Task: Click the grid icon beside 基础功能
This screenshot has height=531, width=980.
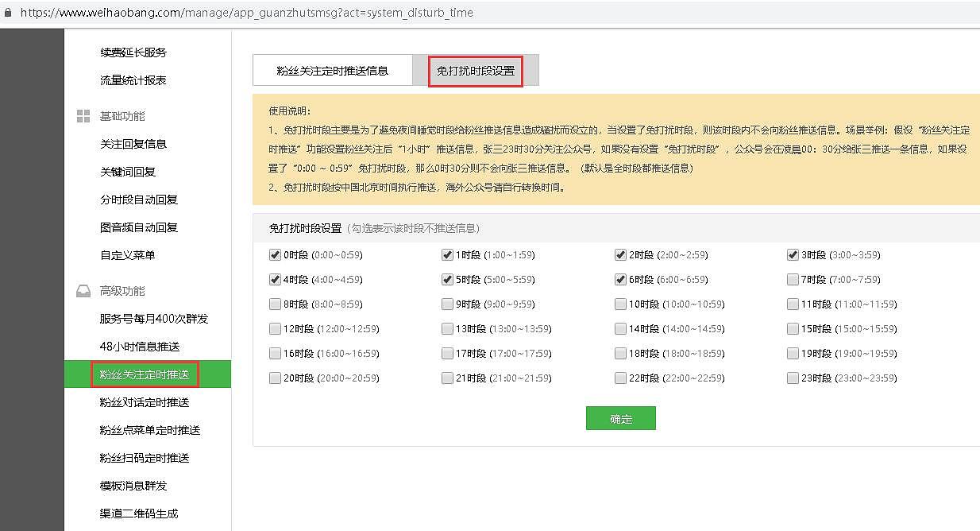Action: point(83,115)
